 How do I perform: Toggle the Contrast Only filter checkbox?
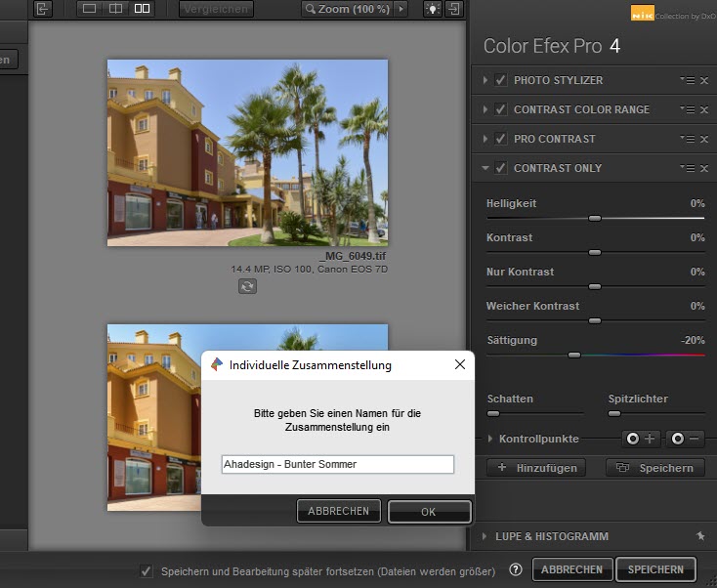pos(501,168)
